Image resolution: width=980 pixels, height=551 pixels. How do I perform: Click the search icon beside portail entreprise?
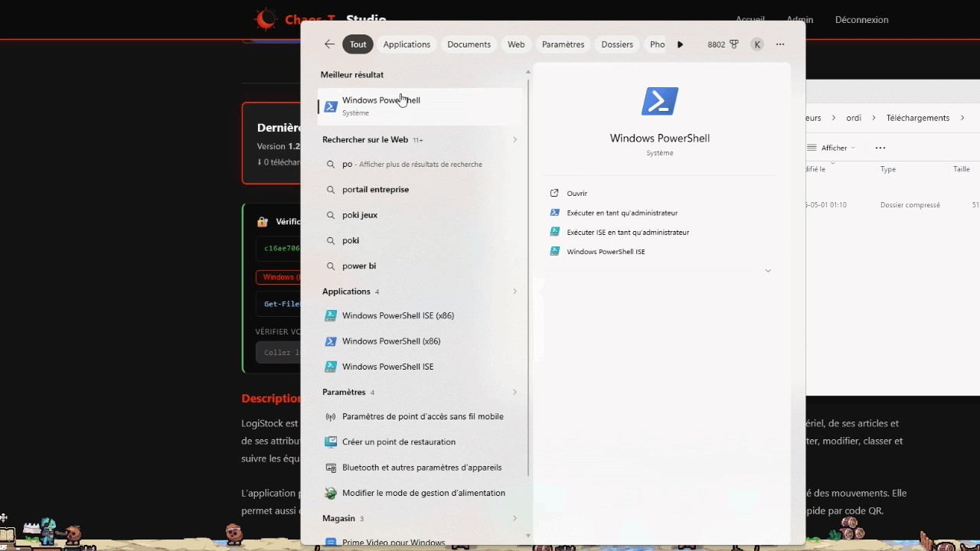(x=331, y=190)
